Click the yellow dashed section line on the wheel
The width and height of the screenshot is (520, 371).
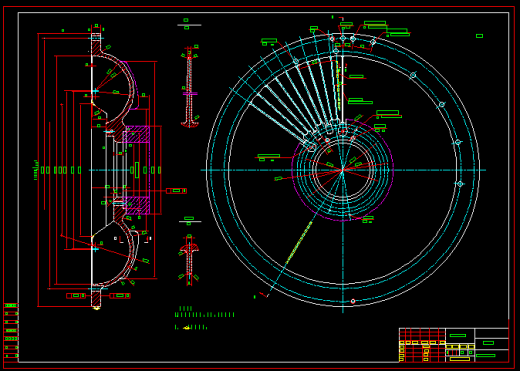(299, 242)
